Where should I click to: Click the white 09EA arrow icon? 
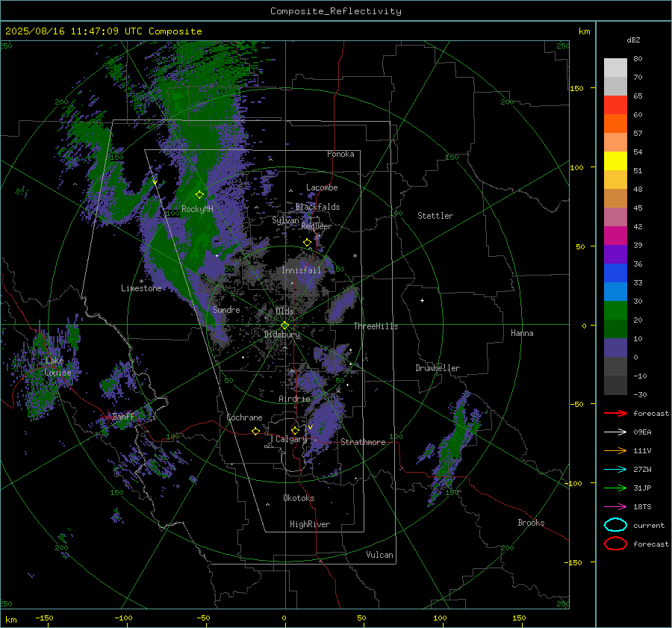click(615, 432)
